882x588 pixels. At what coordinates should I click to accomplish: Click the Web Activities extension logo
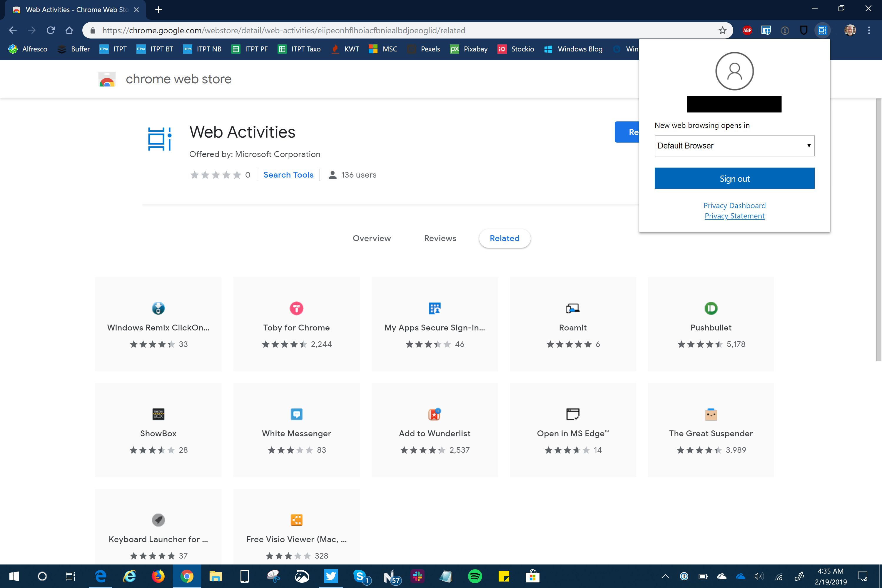pos(160,139)
